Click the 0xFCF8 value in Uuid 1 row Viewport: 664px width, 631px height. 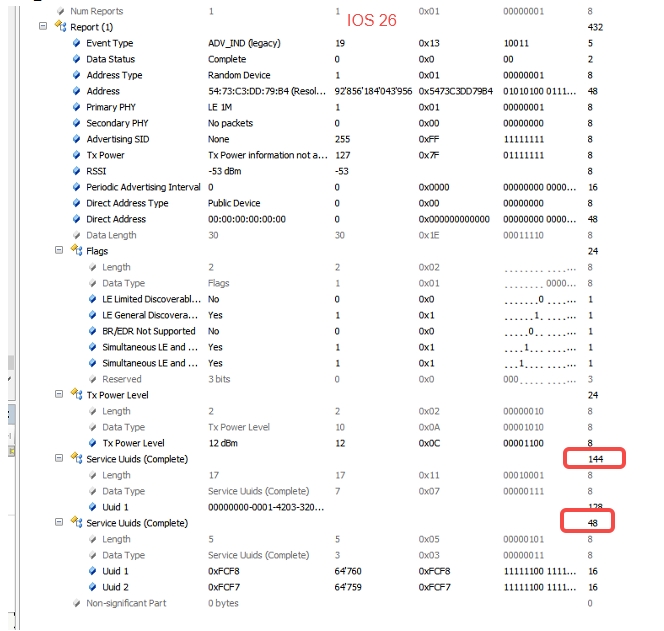pyautogui.click(x=224, y=571)
